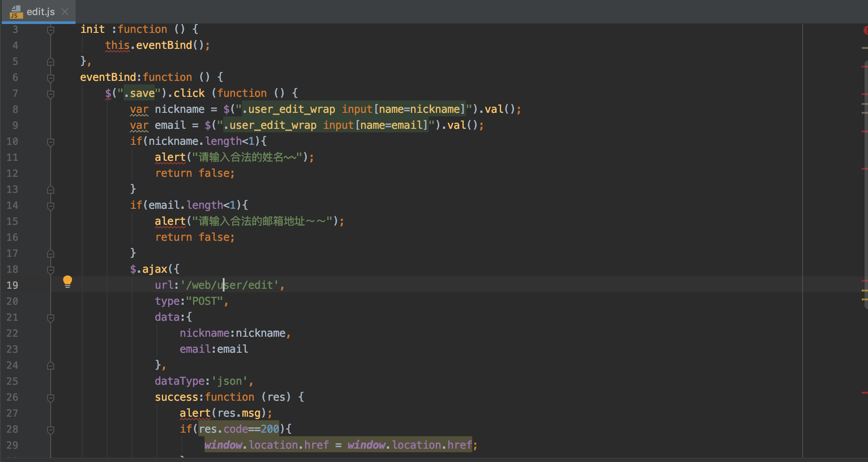
Task: Click the JS file icon on edit.js tab
Action: (16, 12)
